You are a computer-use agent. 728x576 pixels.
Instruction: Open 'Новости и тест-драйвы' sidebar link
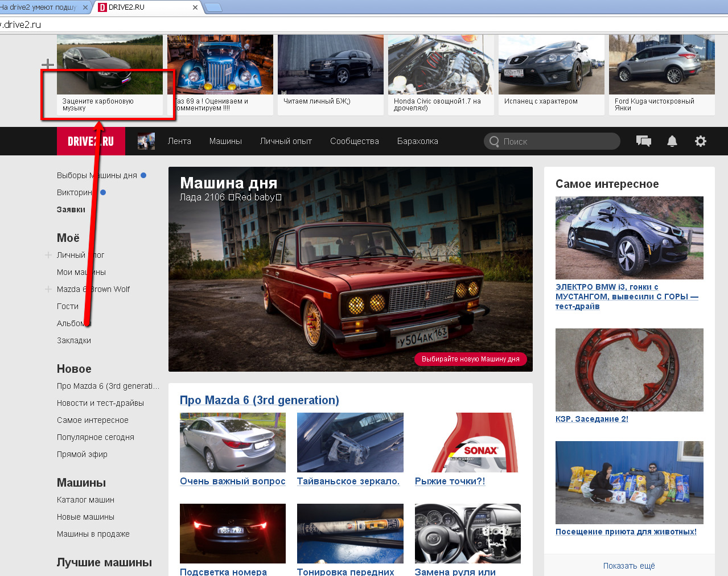[x=100, y=403]
